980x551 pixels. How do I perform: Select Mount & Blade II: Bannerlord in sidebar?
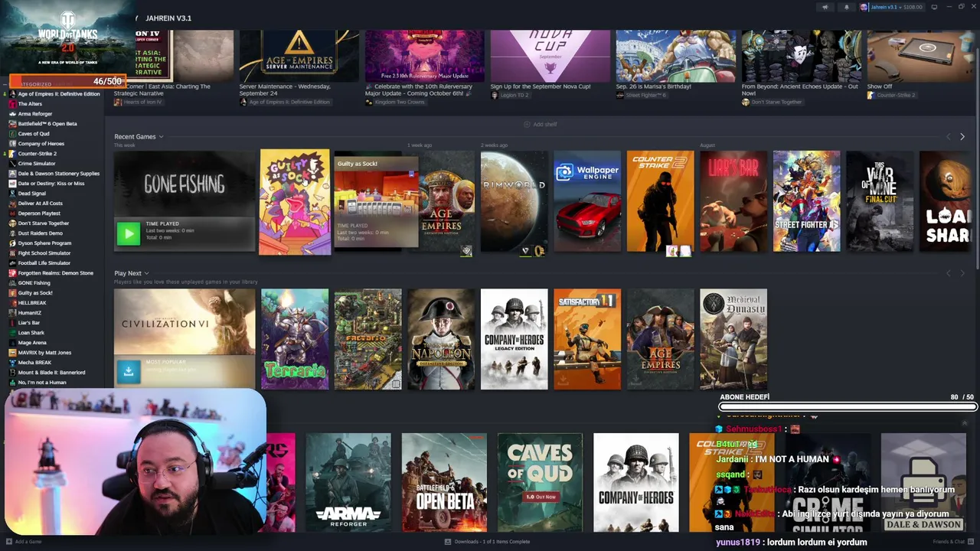tap(51, 373)
